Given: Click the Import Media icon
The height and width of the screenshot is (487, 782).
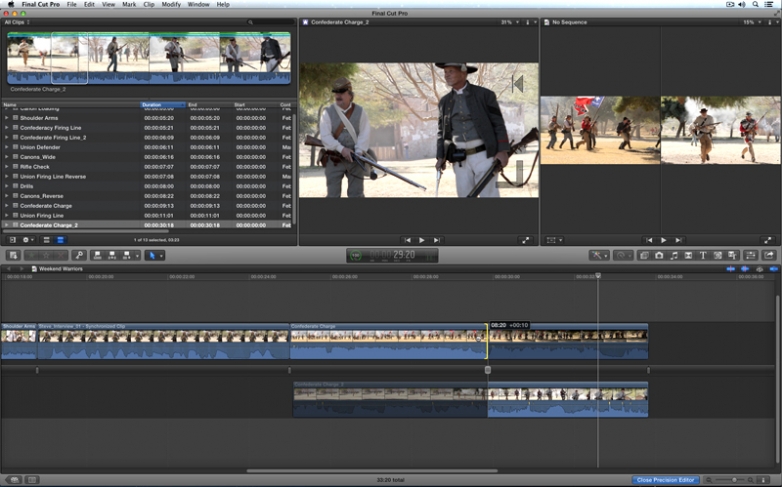Looking at the screenshot, I should coord(13,255).
